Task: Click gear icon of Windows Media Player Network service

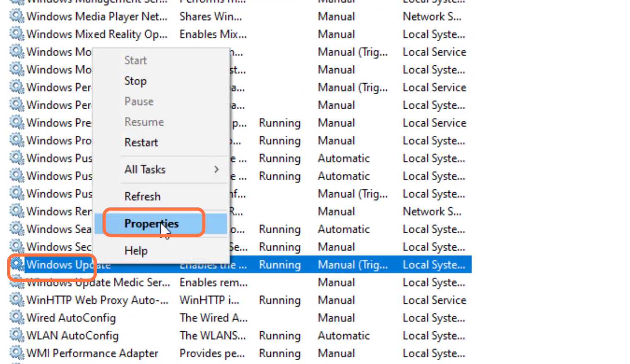Action: coord(17,17)
